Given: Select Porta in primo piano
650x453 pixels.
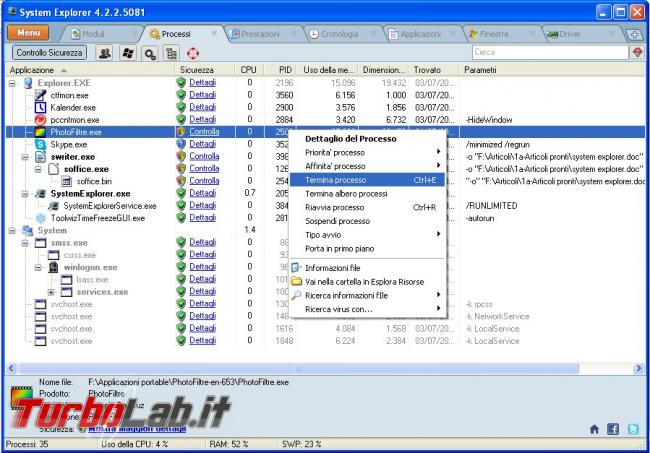Looking at the screenshot, I should [x=367, y=249].
